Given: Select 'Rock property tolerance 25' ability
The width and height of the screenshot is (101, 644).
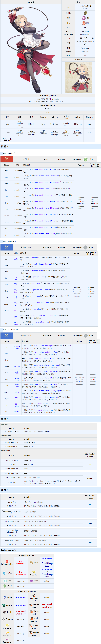Looking at the screenshot, I should coord(12,512).
